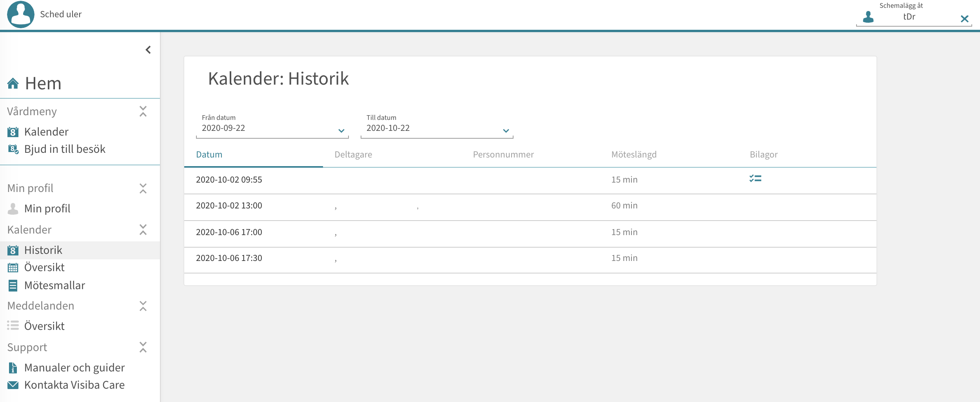Click the Hem house icon
The width and height of the screenshot is (980, 402).
tap(13, 83)
